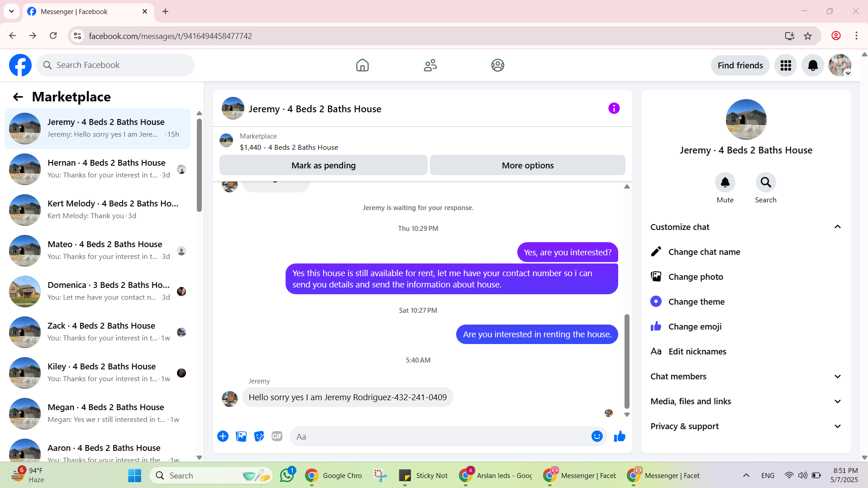Attach a photo file icon

(241, 436)
